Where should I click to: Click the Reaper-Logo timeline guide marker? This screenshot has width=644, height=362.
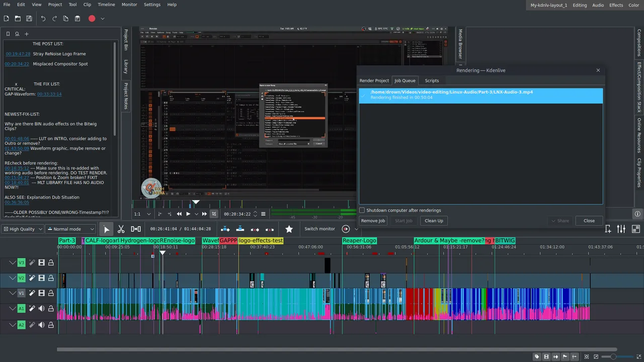[359, 241]
